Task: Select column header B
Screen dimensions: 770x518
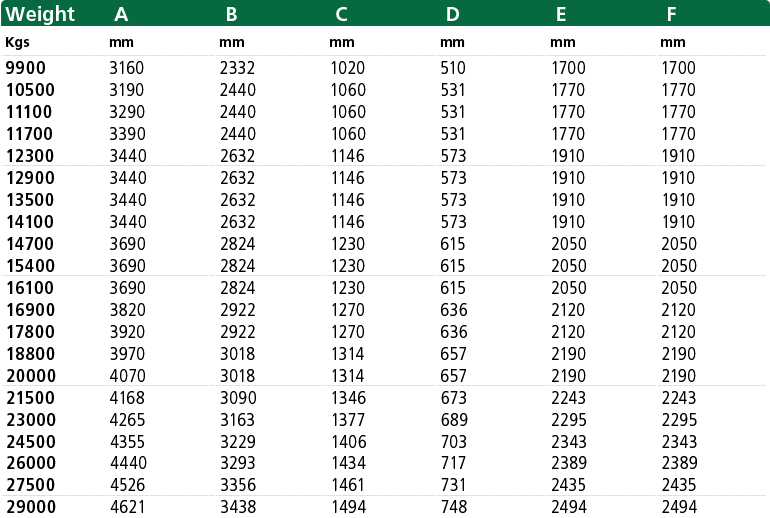Action: click(x=231, y=14)
